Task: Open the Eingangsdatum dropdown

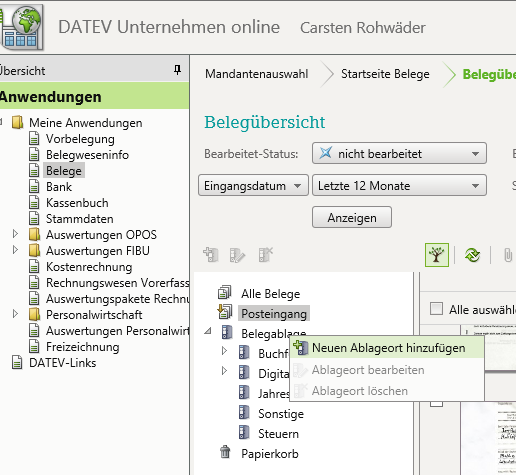Action: (x=253, y=185)
